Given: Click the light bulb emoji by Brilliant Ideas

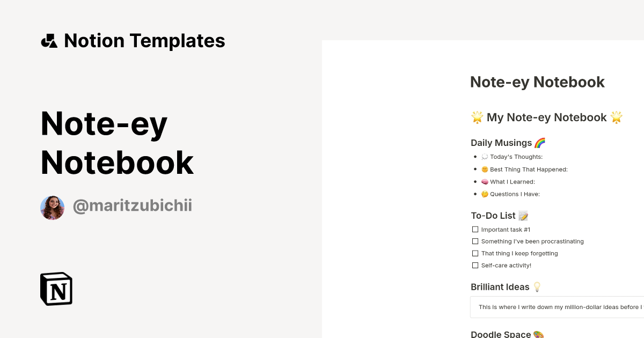Looking at the screenshot, I should point(537,286).
